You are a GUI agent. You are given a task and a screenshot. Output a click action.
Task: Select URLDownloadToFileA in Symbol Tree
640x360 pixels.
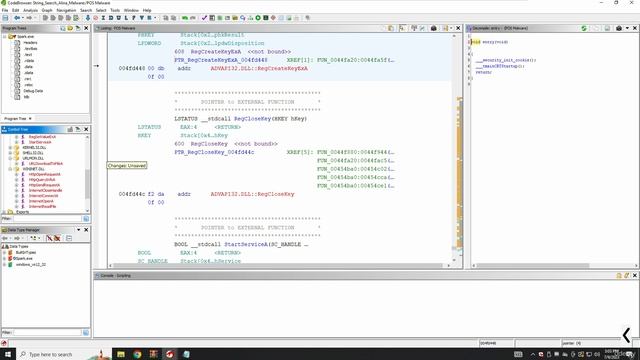[46, 163]
